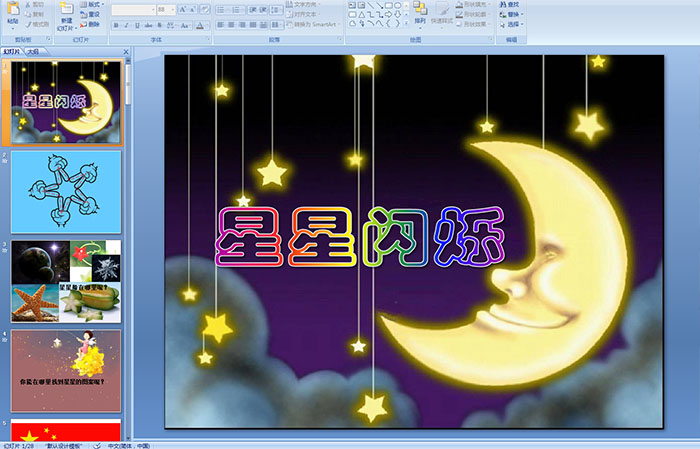Open the Change Case (Aa) dropdown

point(184,25)
